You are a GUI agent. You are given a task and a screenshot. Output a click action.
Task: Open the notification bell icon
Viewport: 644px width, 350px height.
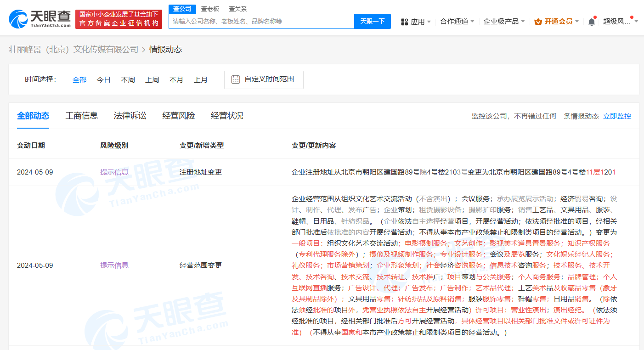pyautogui.click(x=592, y=21)
